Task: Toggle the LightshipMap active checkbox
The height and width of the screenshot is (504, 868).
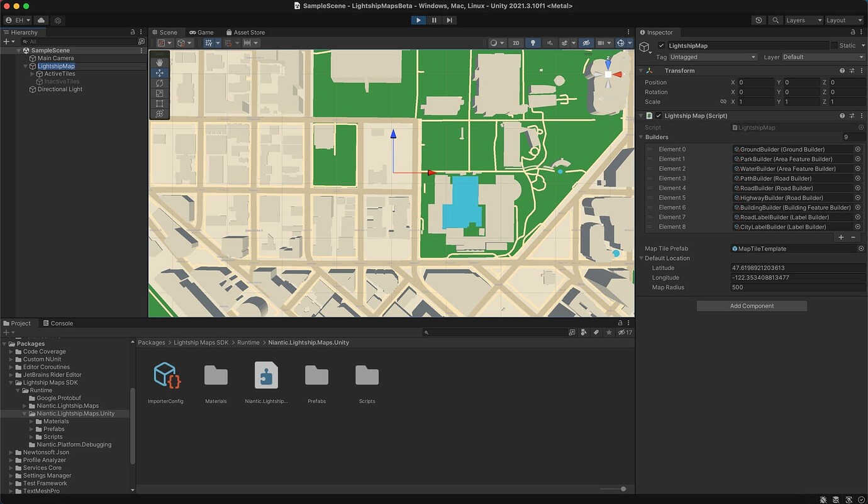Action: click(x=661, y=45)
